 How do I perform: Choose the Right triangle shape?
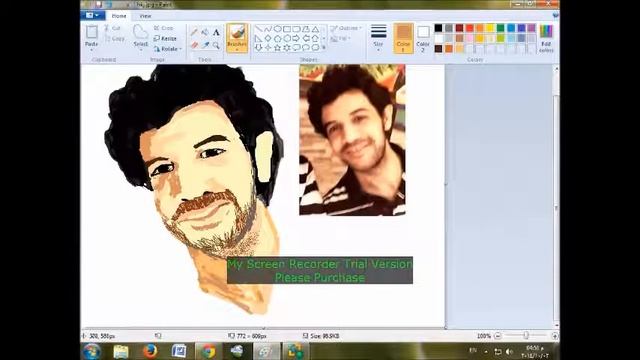tap(258, 38)
